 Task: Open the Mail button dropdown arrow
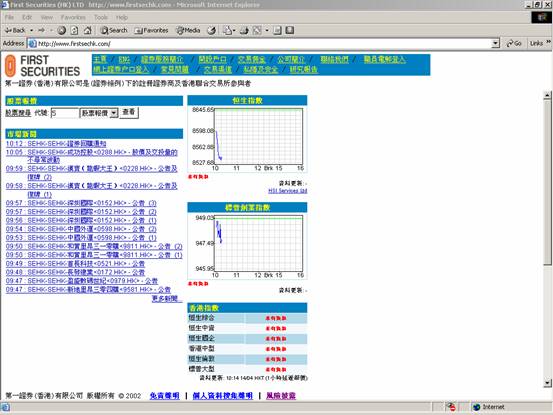pos(234,31)
